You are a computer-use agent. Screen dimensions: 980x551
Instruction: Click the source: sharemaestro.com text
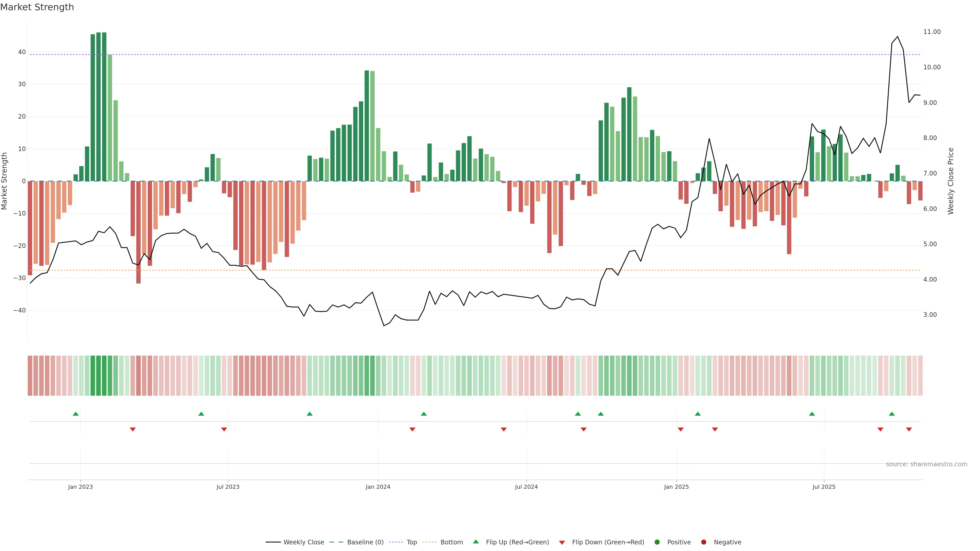point(926,464)
